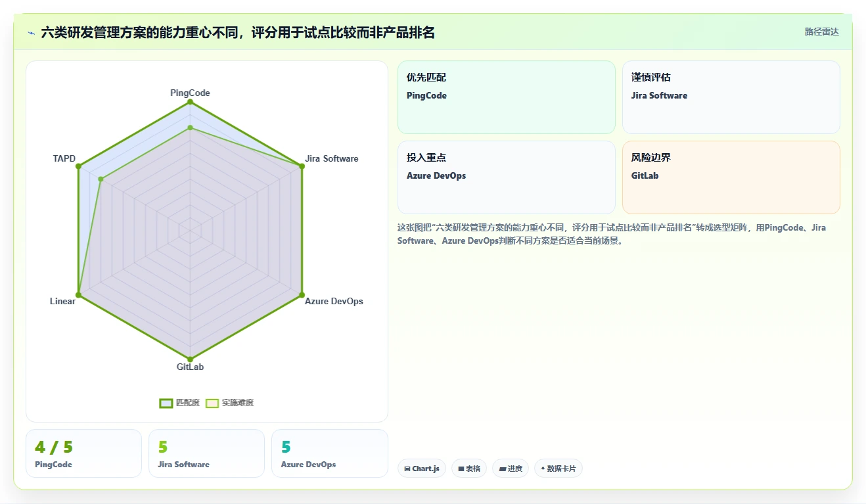This screenshot has height=504, width=866.
Task: Click the Jira Software radar axis label
Action: [332, 158]
